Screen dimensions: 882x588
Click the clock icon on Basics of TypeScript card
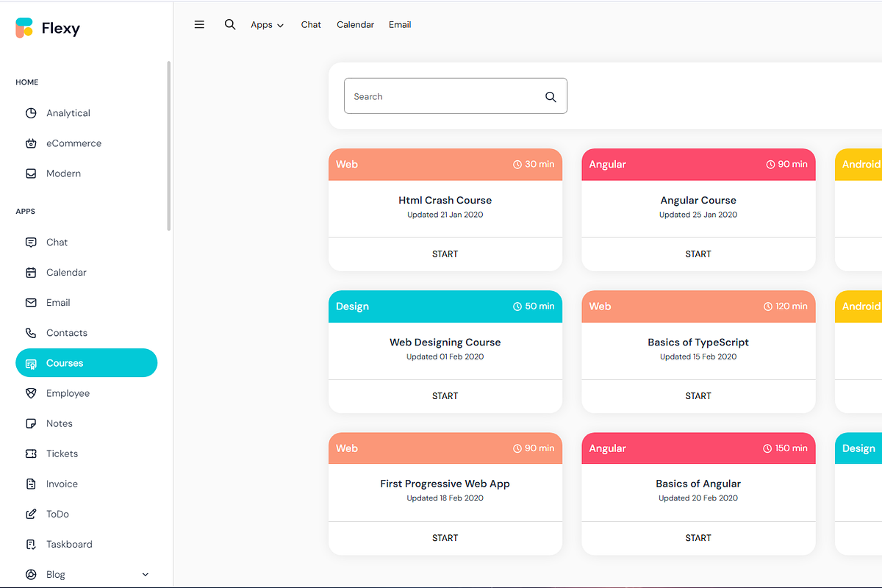pyautogui.click(x=768, y=306)
